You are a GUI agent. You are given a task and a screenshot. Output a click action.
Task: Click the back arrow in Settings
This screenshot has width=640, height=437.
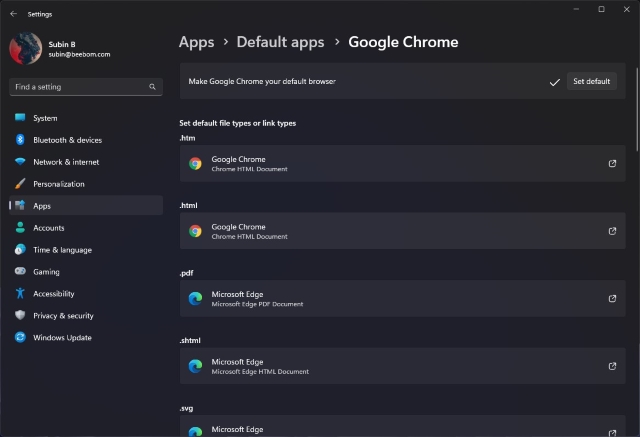coord(13,14)
